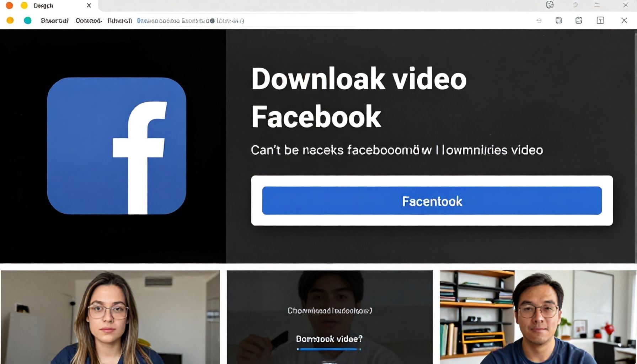Close the first browser tab
Screen dimensions: 637x364
click(89, 6)
